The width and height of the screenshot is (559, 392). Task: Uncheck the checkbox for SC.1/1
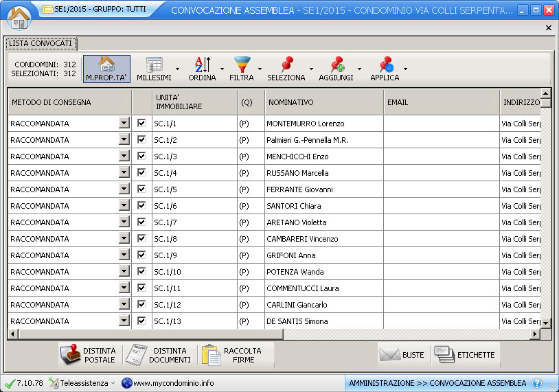(141, 123)
